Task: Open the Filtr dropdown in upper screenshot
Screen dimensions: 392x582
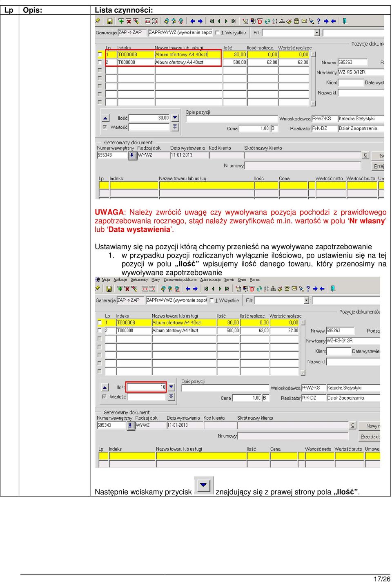Action: [x=317, y=33]
